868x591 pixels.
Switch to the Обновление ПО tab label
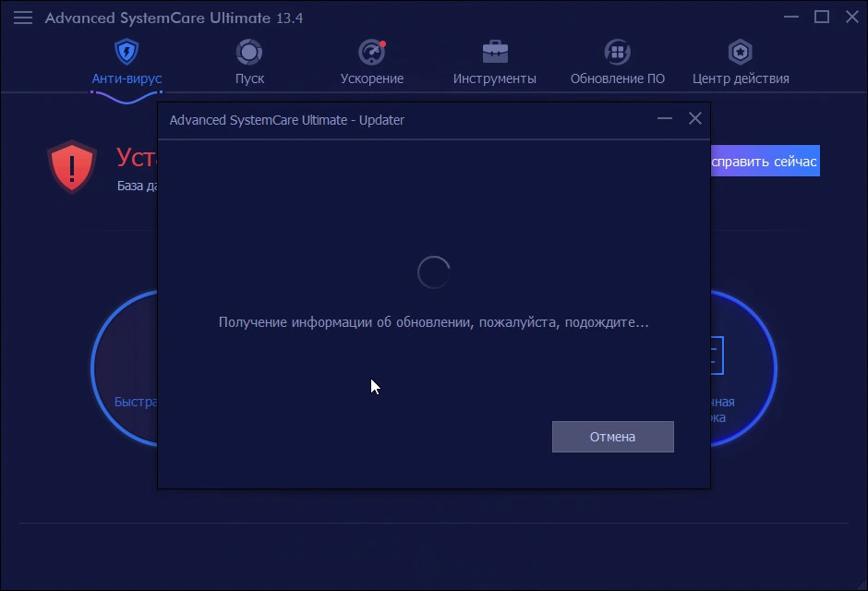pyautogui.click(x=618, y=78)
